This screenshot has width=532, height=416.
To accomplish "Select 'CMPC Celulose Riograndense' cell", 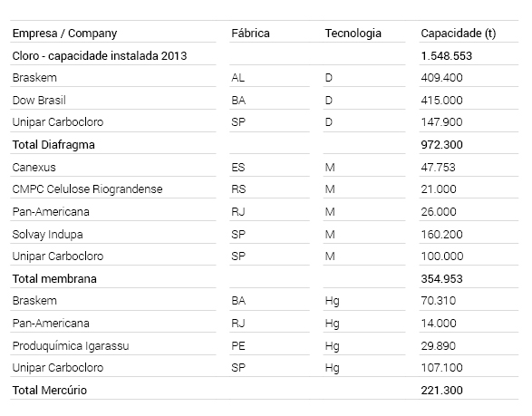I will [88, 189].
